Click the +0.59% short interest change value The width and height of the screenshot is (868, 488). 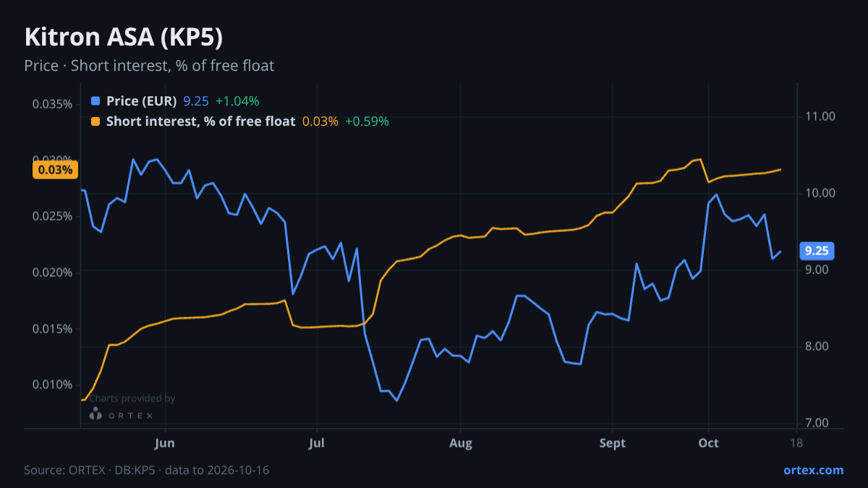367,121
